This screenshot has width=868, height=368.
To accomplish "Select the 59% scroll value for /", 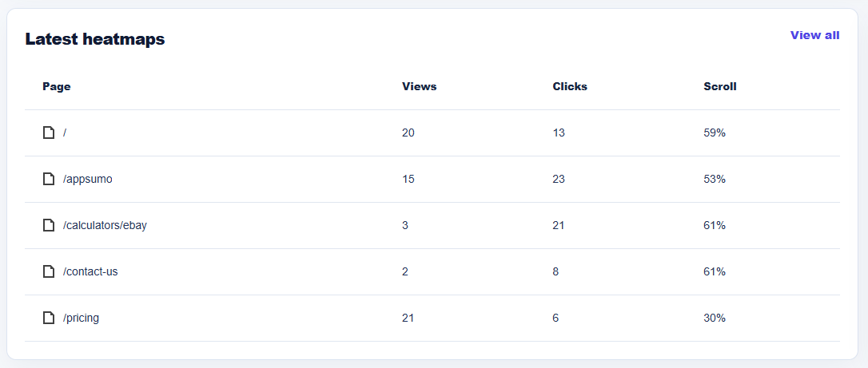I will 715,133.
